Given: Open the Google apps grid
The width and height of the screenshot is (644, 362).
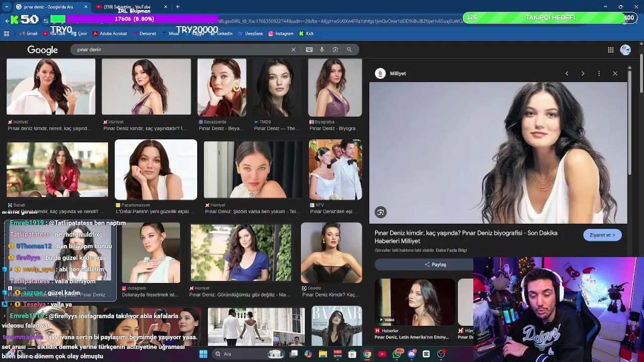Looking at the screenshot, I should coord(611,50).
